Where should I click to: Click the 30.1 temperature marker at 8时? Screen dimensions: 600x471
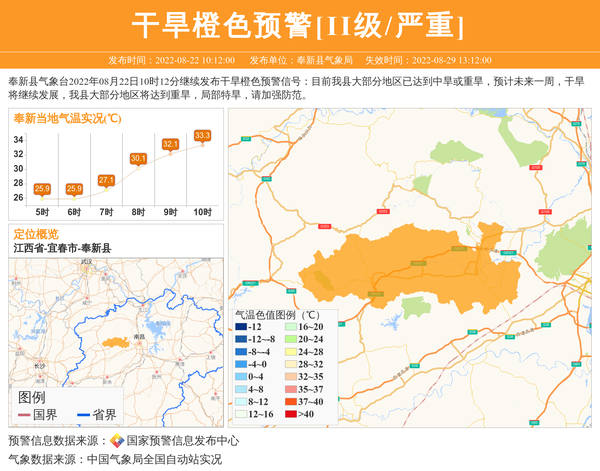coord(138,158)
